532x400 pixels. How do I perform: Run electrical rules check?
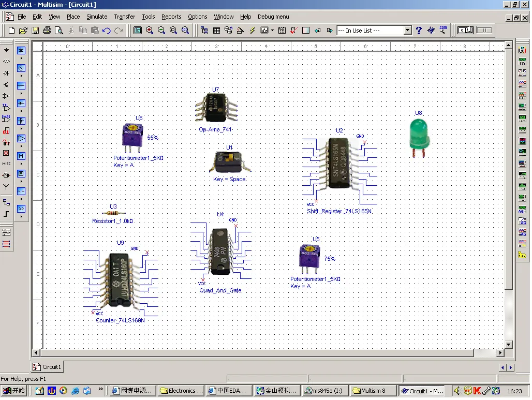pos(294,31)
